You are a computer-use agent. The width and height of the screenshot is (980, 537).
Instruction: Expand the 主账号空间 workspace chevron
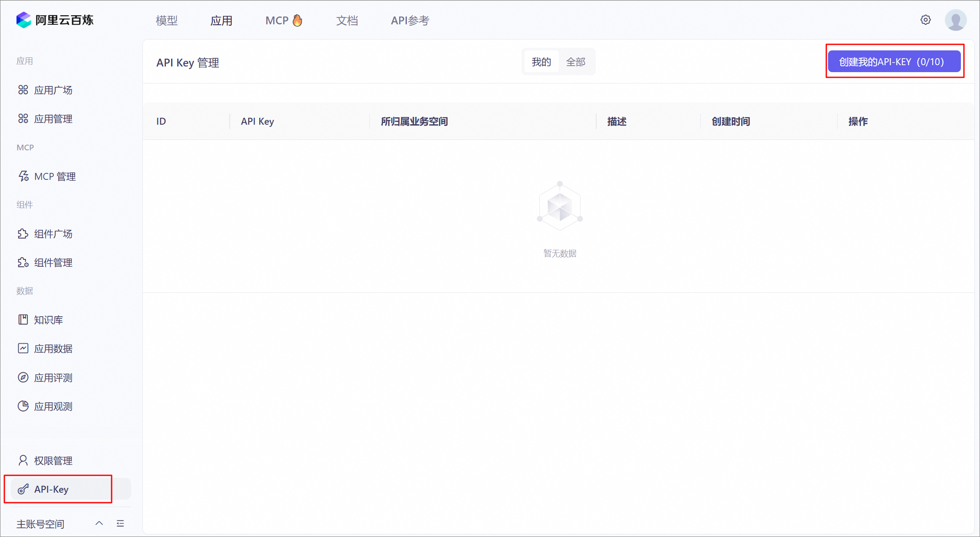coord(99,524)
